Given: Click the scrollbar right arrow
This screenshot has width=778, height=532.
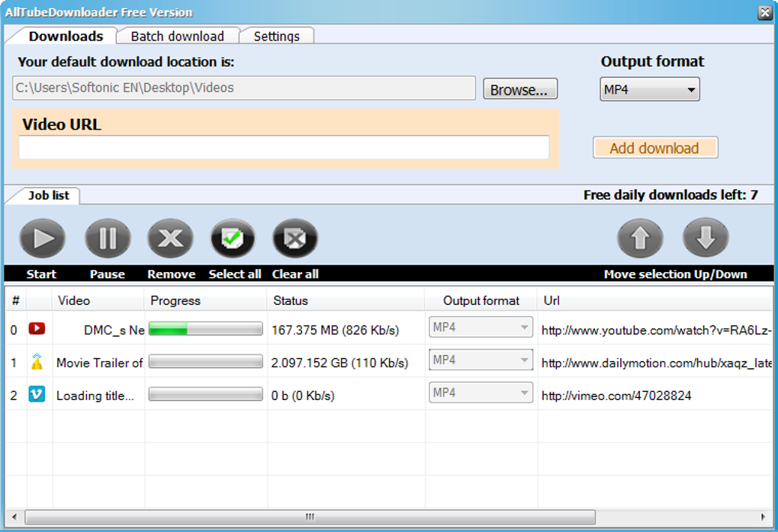Looking at the screenshot, I should (x=763, y=517).
